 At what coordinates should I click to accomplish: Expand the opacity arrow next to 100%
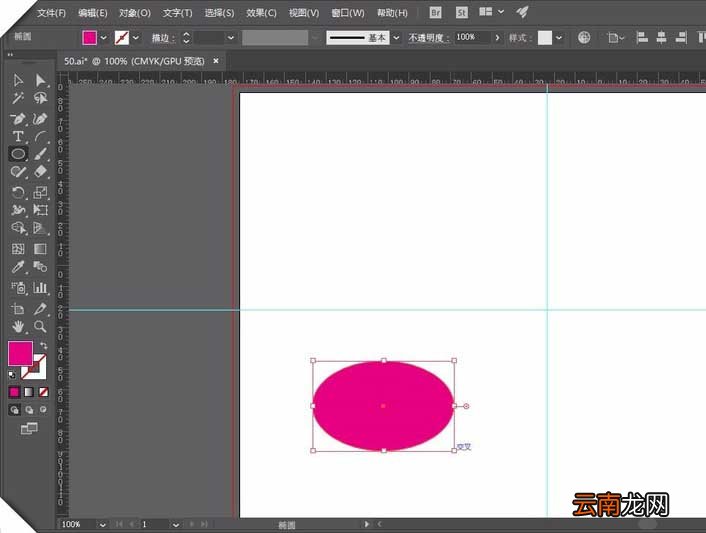click(497, 38)
